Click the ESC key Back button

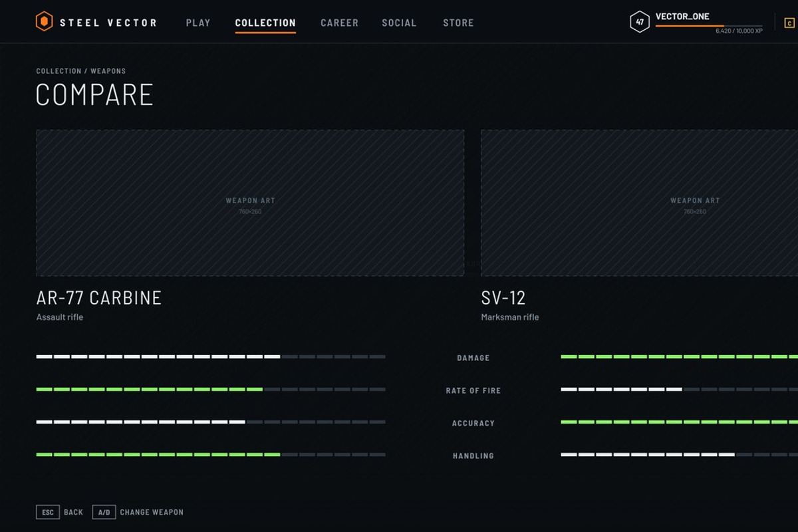pyautogui.click(x=60, y=512)
